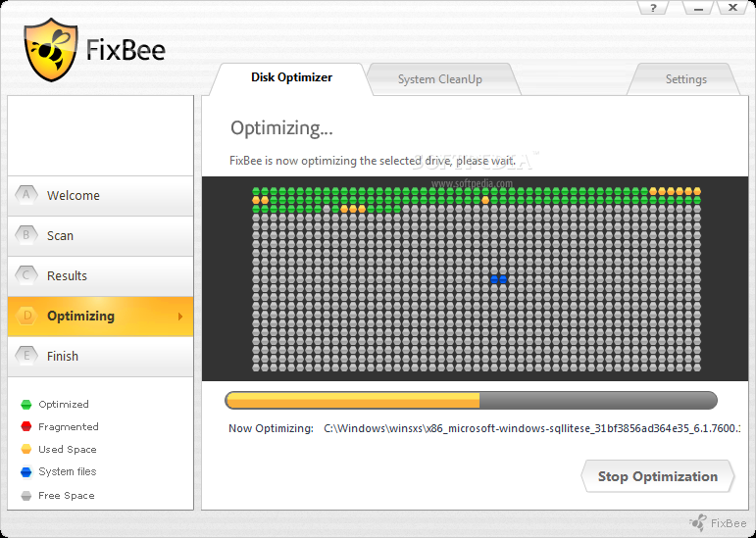Switch to the Disk Optimizer tab
The height and width of the screenshot is (538, 756).
pyautogui.click(x=291, y=78)
